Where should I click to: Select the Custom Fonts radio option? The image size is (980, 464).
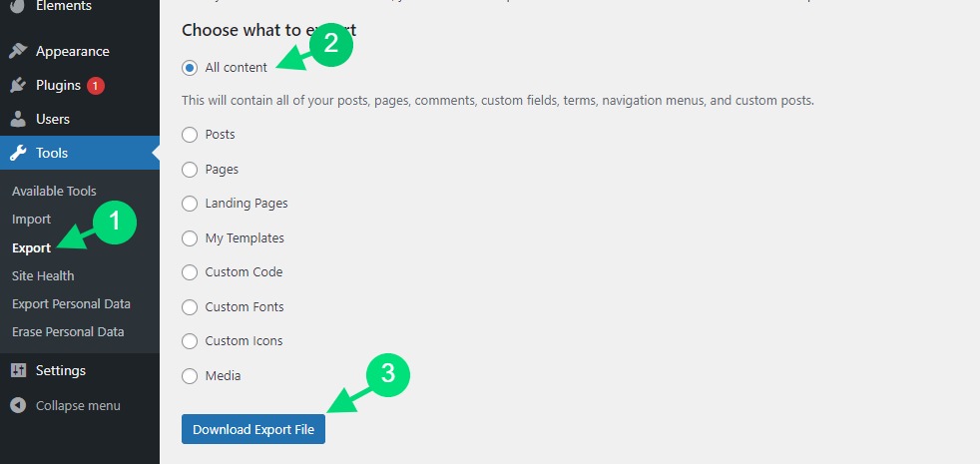point(190,307)
